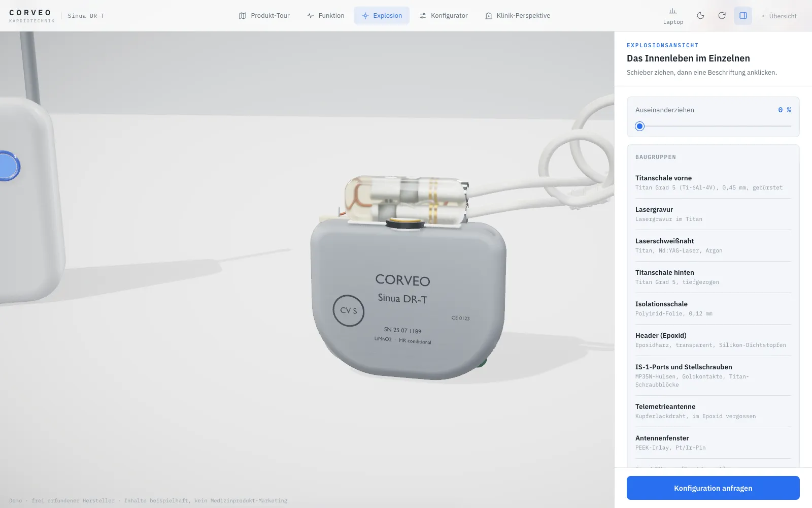The width and height of the screenshot is (812, 508).
Task: Go back via Übersicht link
Action: pyautogui.click(x=779, y=16)
